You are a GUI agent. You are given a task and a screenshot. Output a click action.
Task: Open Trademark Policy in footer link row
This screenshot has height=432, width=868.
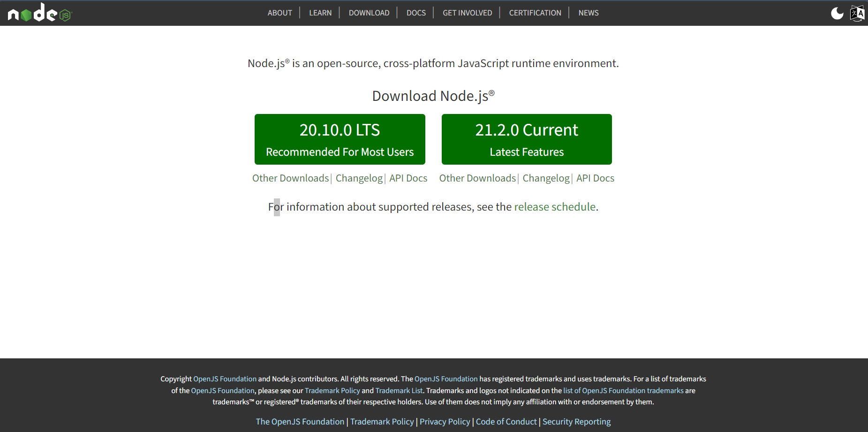pos(382,422)
